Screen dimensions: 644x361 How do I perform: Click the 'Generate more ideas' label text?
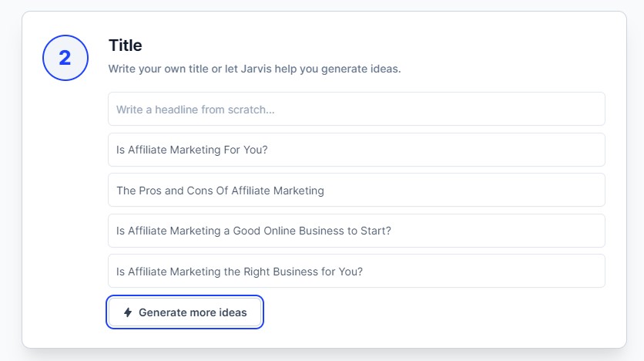pos(193,312)
